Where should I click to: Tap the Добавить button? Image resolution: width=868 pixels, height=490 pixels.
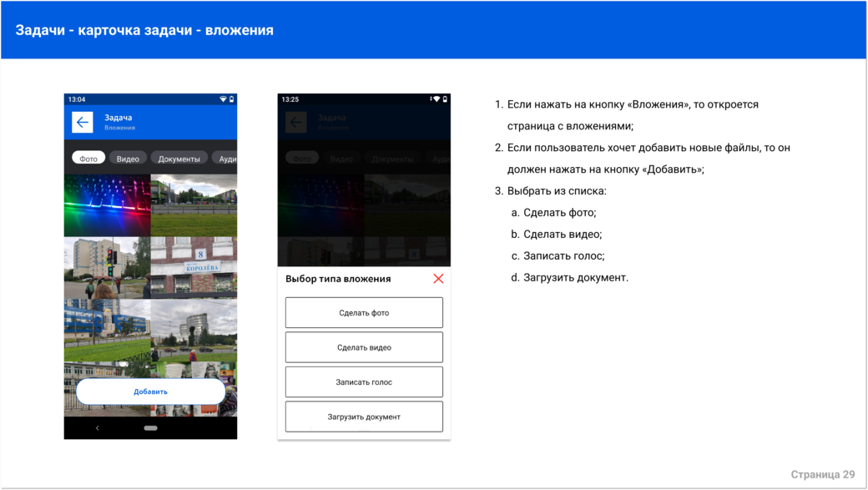[150, 391]
